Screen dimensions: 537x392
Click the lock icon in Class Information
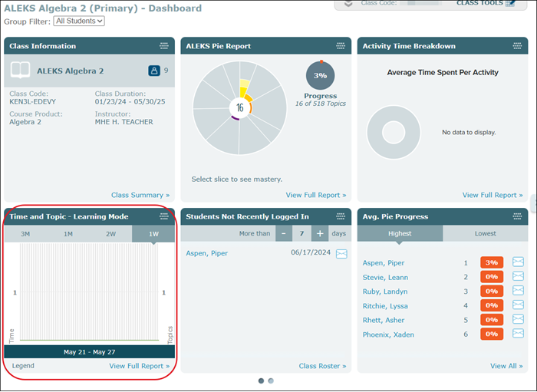click(154, 71)
